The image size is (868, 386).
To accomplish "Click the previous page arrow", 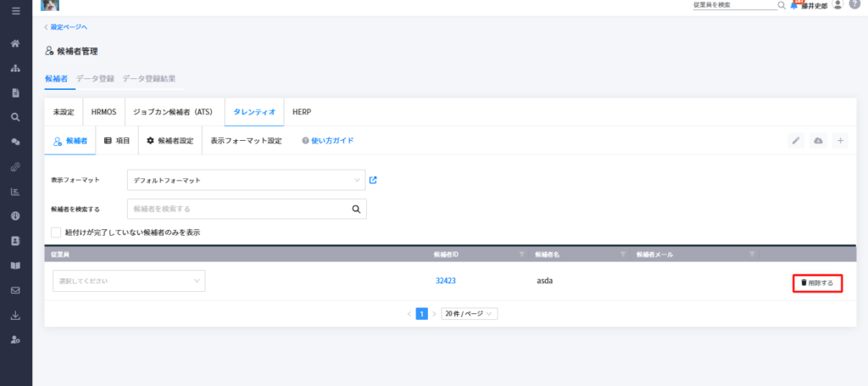I will [x=409, y=314].
